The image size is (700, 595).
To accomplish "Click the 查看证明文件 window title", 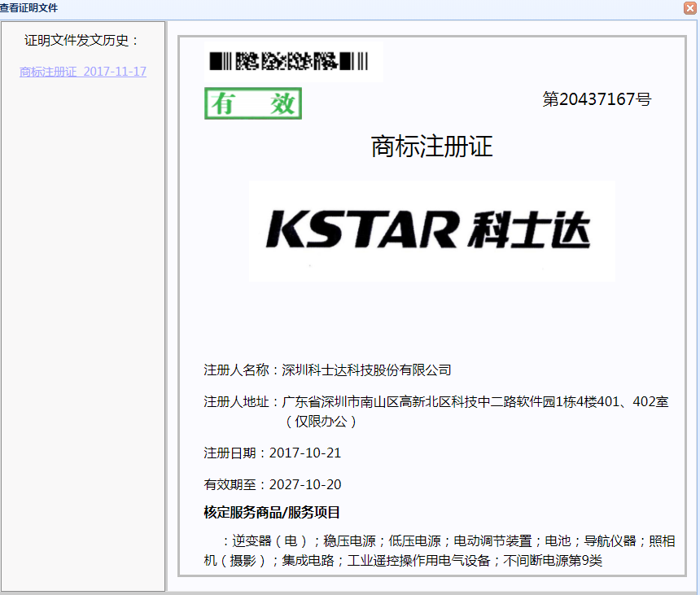I will (x=28, y=7).
